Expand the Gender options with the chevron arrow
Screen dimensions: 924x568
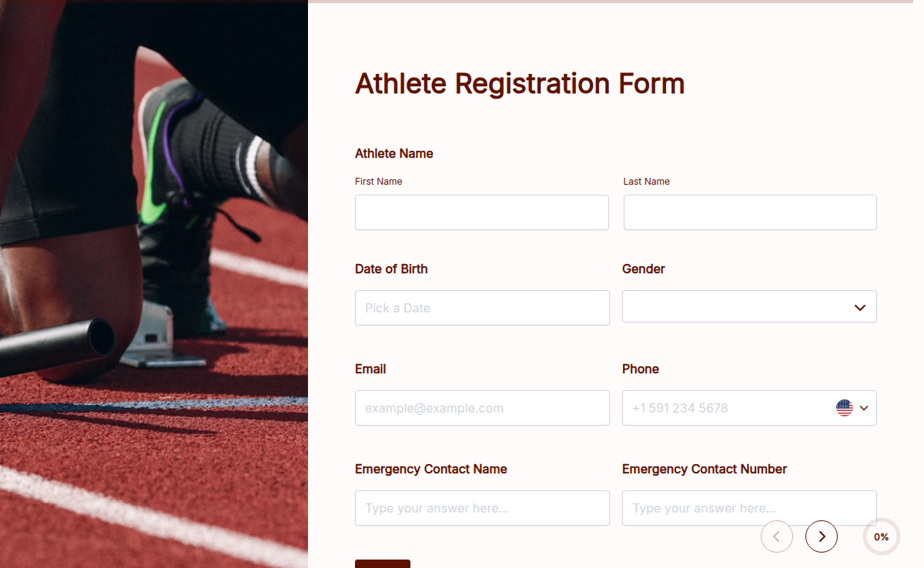point(859,306)
